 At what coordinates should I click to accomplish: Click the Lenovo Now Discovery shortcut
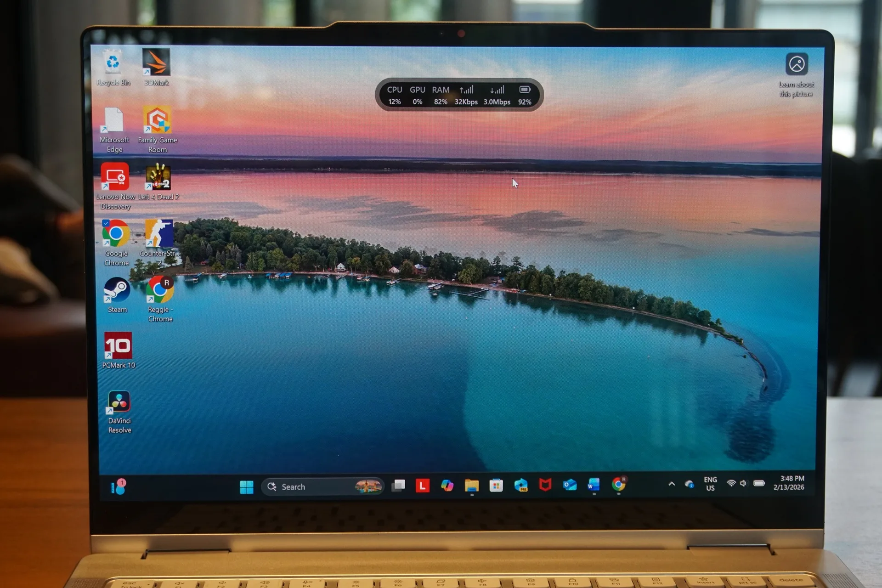115,187
